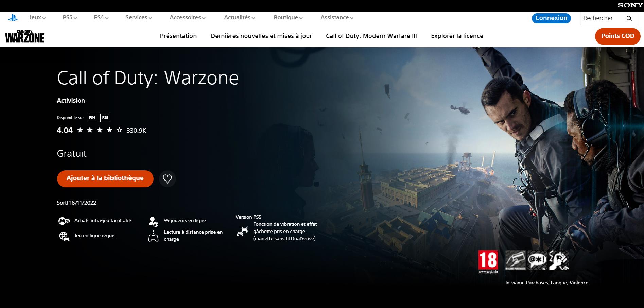This screenshot has height=308, width=644.
Task: Click the PlayStation logo icon
Action: click(x=13, y=17)
